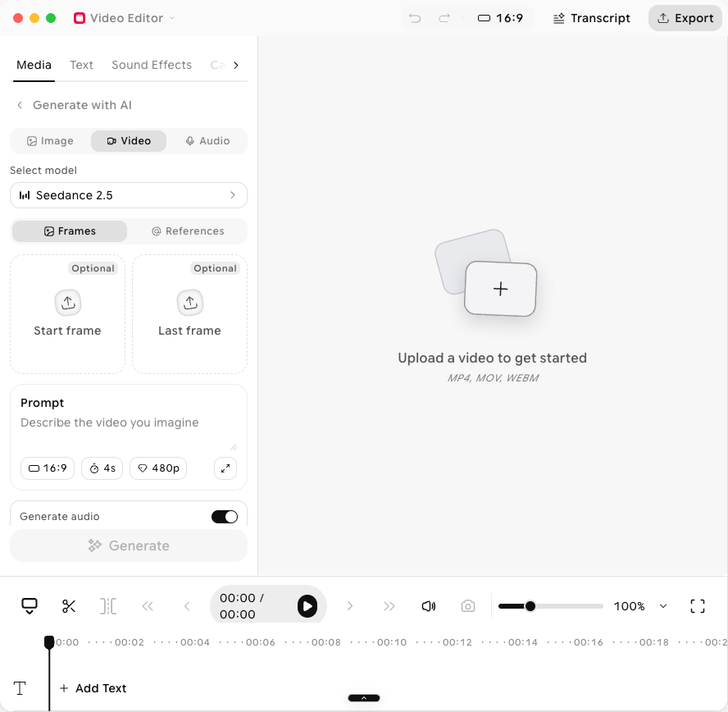Take a snapshot with camera icon
This screenshot has height=712, width=728.
468,606
